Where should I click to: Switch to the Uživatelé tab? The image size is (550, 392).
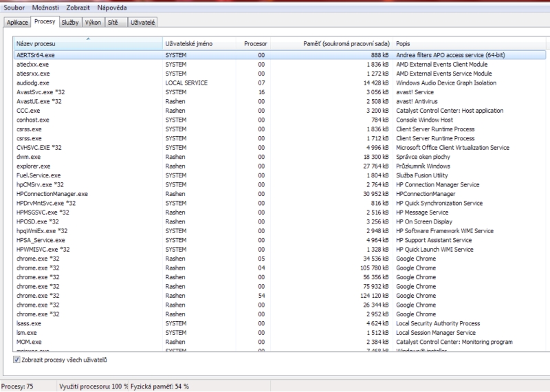pyautogui.click(x=142, y=23)
